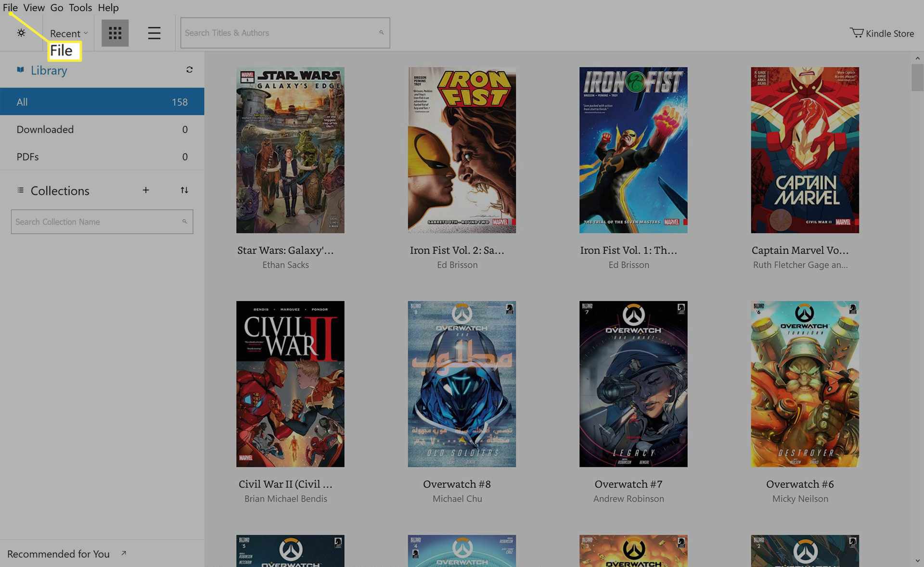Switch to grid view
Image resolution: width=924 pixels, height=567 pixels.
click(115, 33)
